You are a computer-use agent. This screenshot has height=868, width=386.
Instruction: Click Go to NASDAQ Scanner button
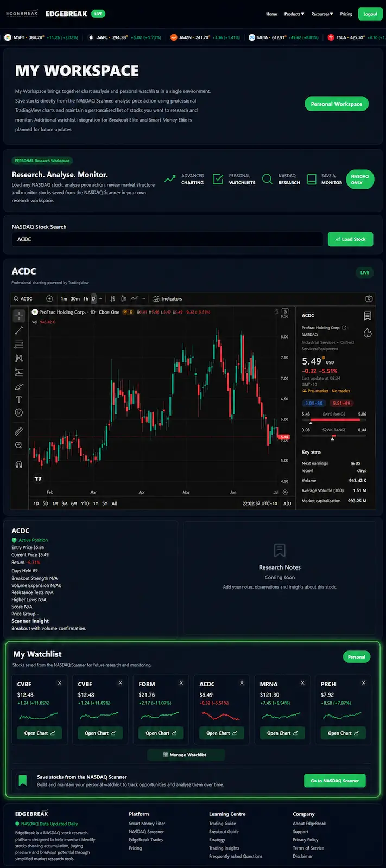click(334, 781)
